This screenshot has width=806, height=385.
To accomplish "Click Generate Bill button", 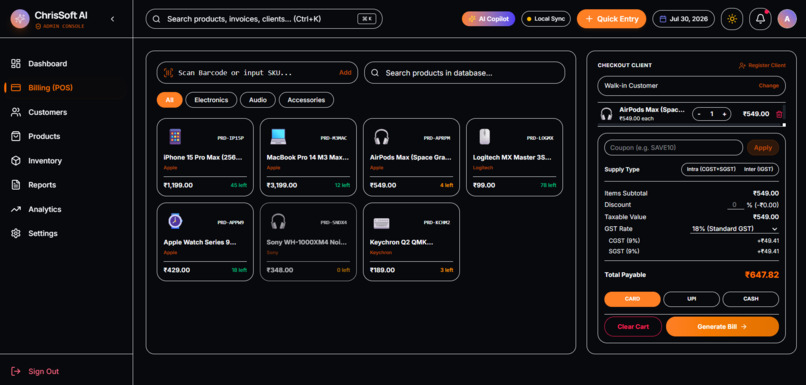I will [722, 326].
